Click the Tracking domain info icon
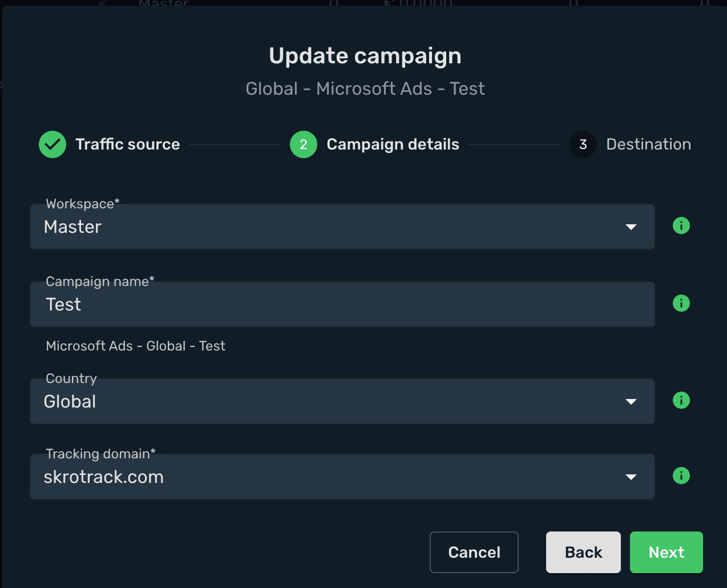The height and width of the screenshot is (588, 727). [x=681, y=476]
